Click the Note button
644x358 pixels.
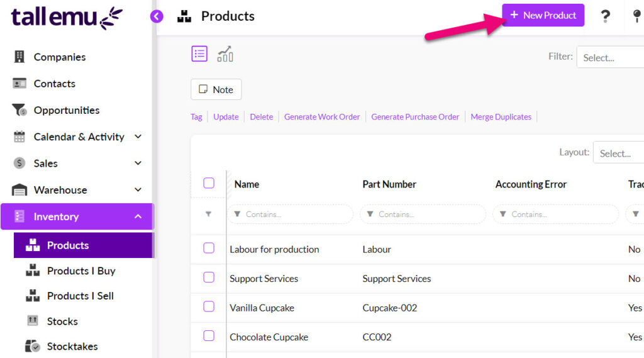click(216, 89)
